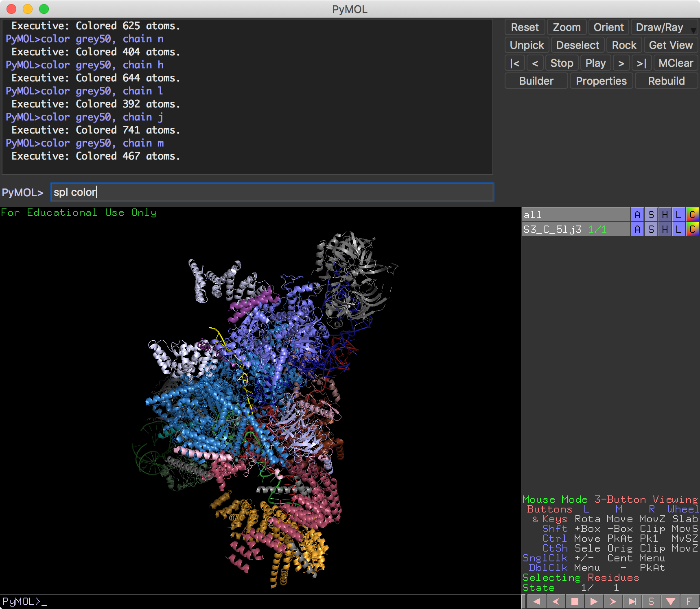Open the Label (L) menu for S3_C_5lj3

pyautogui.click(x=678, y=230)
